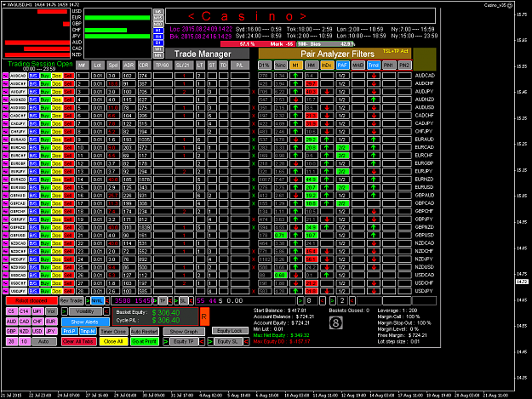Click the Lot value box for AUDCAD
Viewport: 532px width, 399px height.
pyautogui.click(x=97, y=76)
